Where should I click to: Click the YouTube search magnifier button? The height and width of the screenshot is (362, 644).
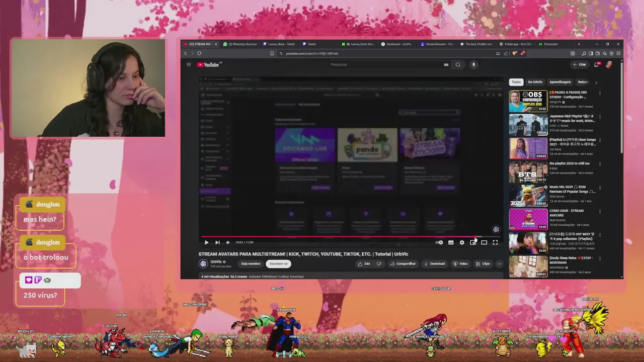point(458,64)
